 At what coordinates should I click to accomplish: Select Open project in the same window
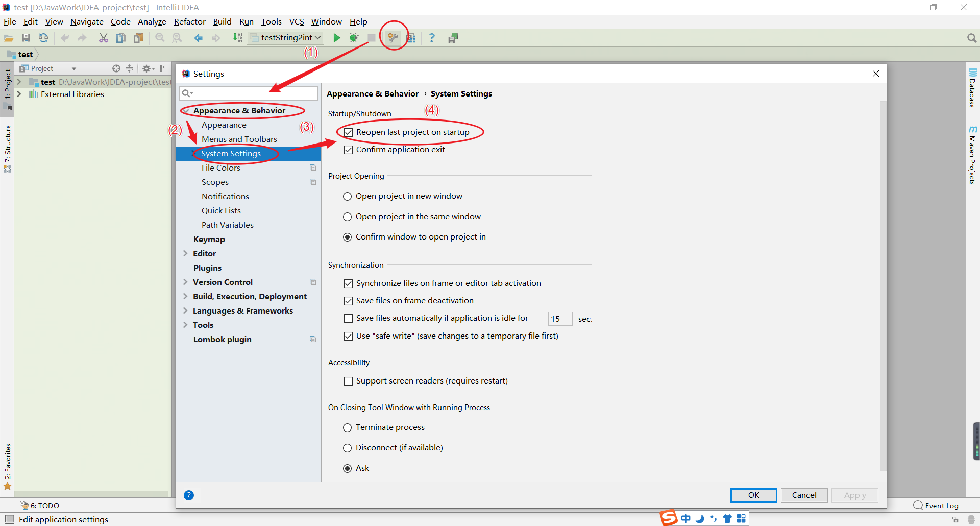(x=347, y=217)
